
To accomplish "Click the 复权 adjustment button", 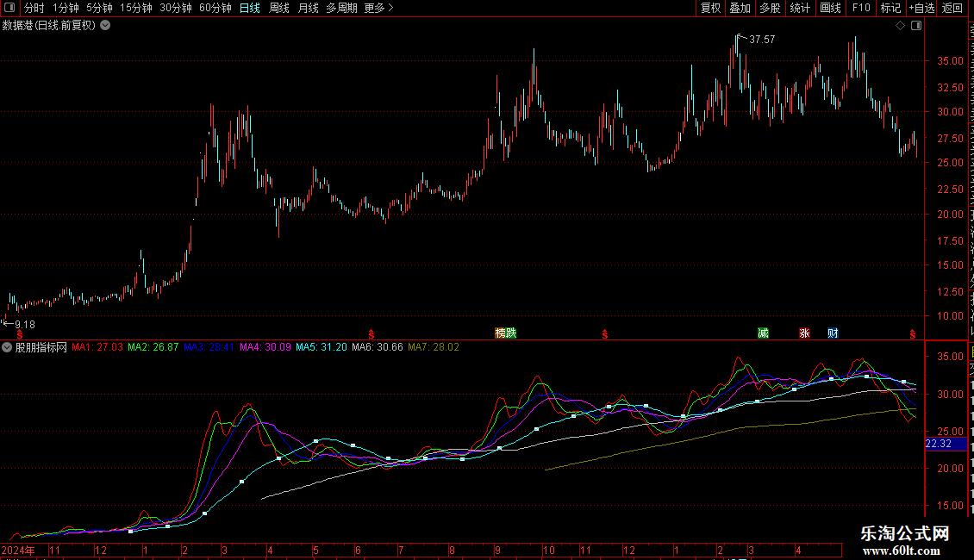I will (710, 8).
